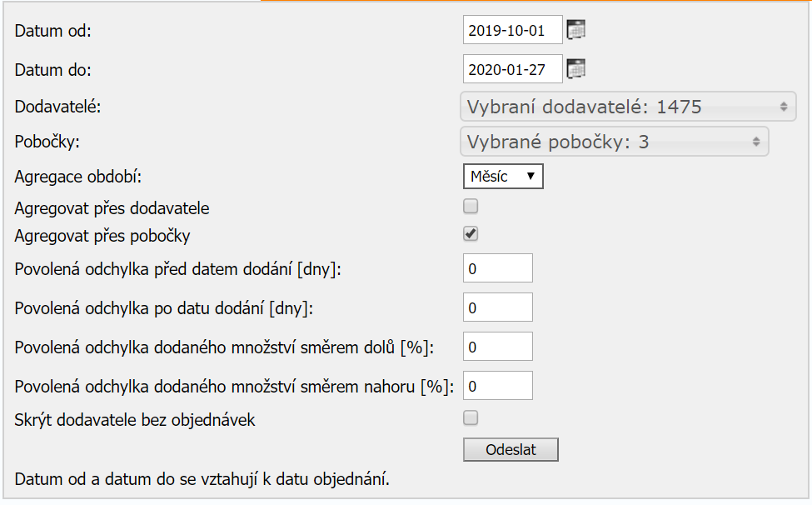Click the množství směrem nahoru percent field

(x=497, y=386)
